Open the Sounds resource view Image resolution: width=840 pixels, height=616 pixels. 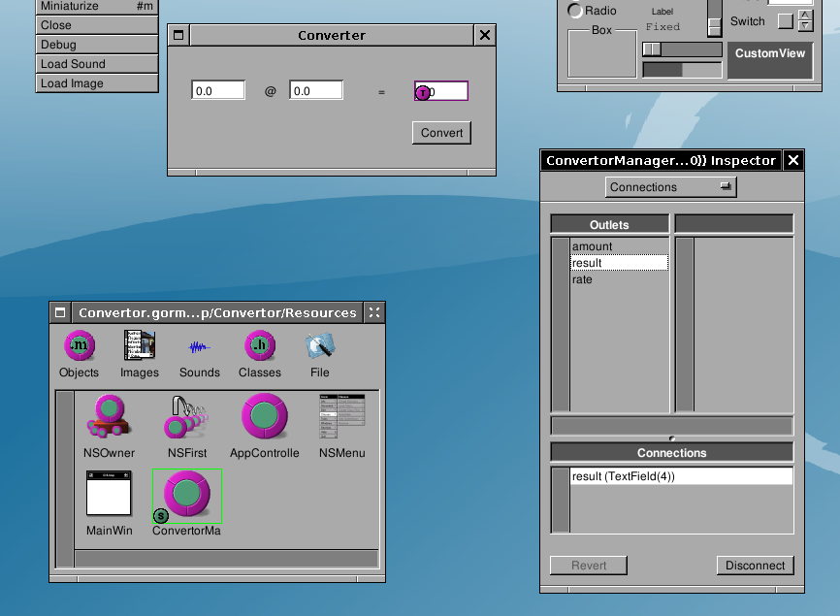click(199, 346)
